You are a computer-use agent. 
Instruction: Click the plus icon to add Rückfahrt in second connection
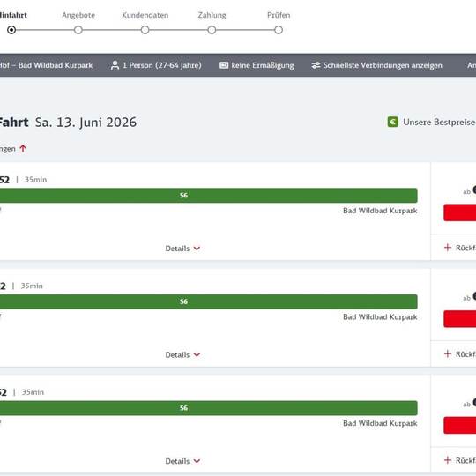pos(448,353)
